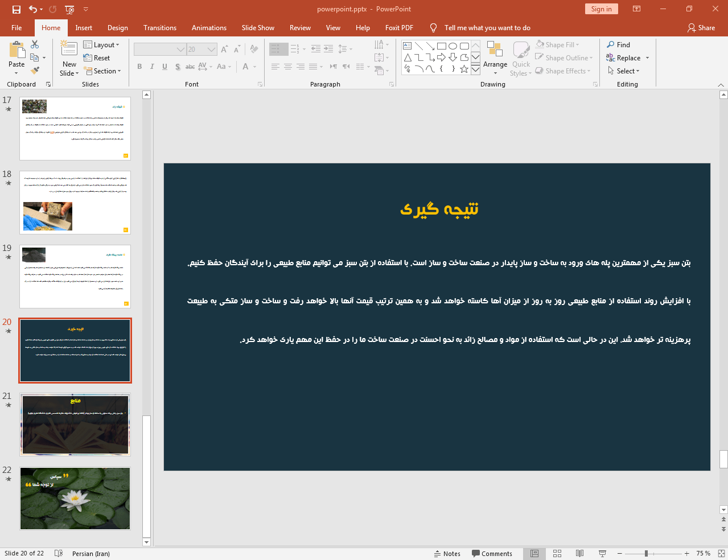Screen dimensions: 728x560
Task: Switch to the Slide Show tab
Action: [x=258, y=28]
